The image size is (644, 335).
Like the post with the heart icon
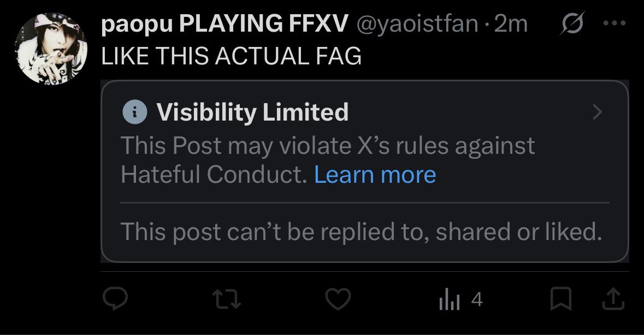click(x=337, y=299)
